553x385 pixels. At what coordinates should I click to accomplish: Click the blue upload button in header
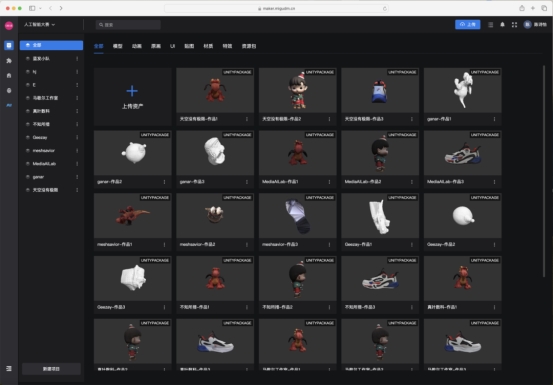click(468, 24)
